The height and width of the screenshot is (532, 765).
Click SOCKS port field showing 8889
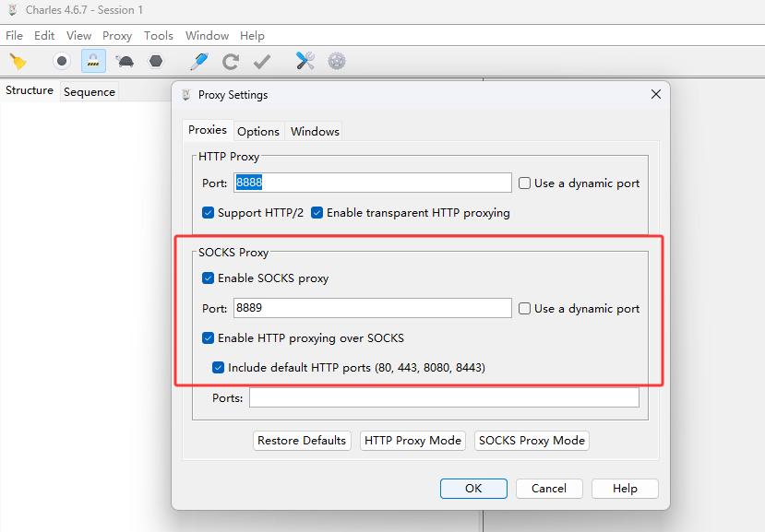coord(372,308)
